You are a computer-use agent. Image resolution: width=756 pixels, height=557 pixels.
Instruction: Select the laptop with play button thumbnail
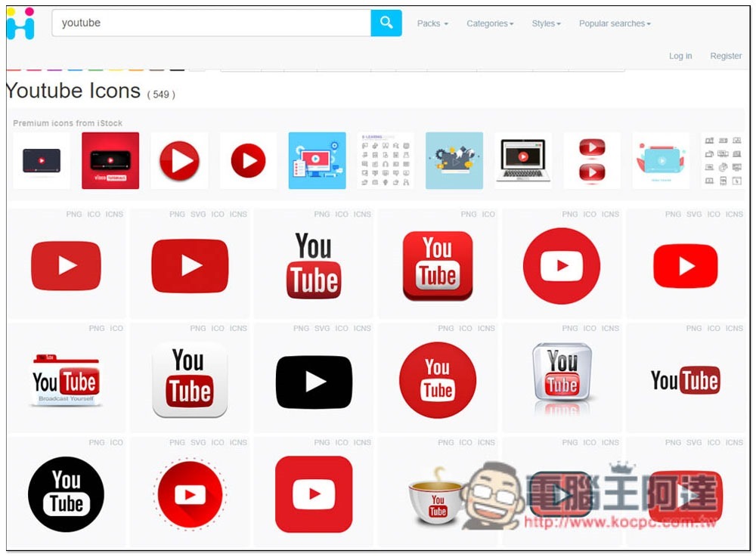(x=523, y=161)
